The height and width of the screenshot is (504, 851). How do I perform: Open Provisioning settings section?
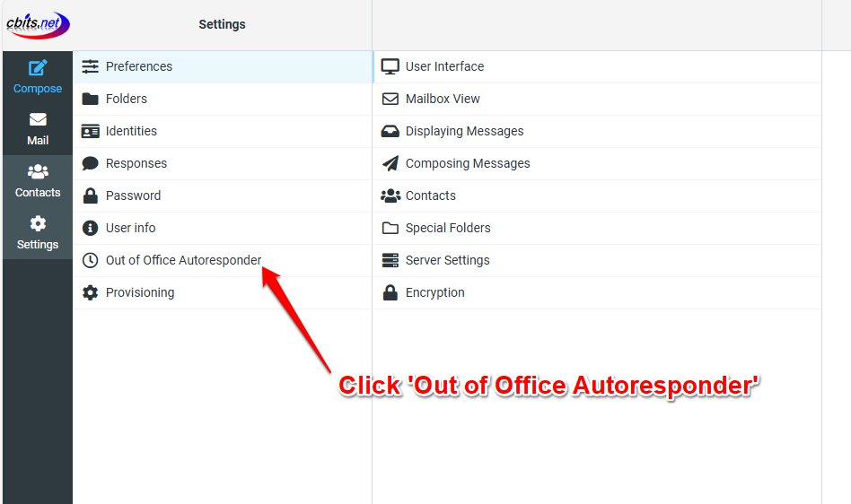click(223, 292)
